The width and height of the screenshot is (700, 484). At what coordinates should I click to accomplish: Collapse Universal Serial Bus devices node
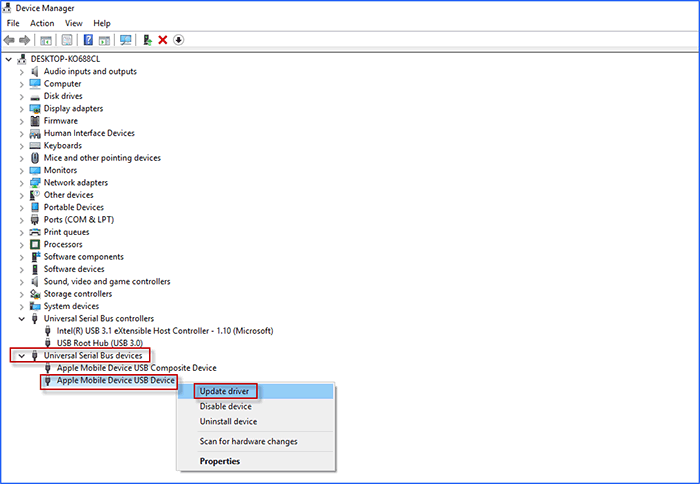coord(22,356)
